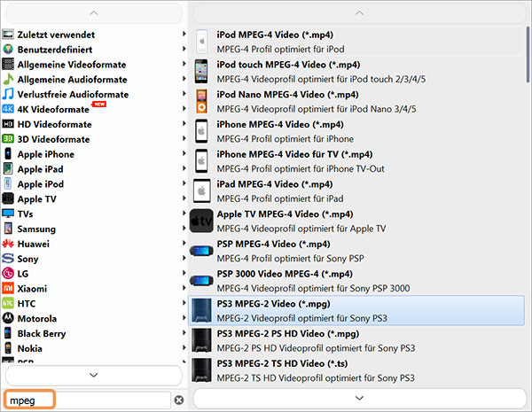The width and height of the screenshot is (532, 412).
Task: Click the Motorola logo icon
Action: pyautogui.click(x=8, y=318)
